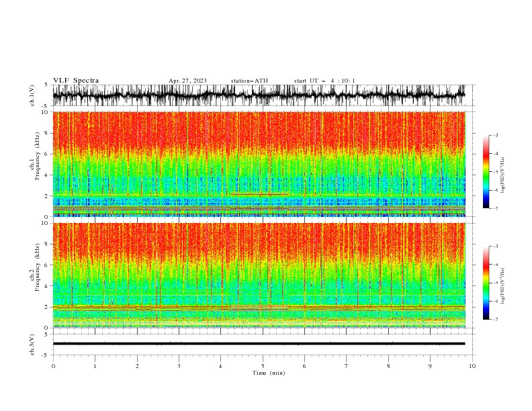Screen dimensions: 532x411
Task: Click the '-7' label on lower colorbar
Action: coord(495,320)
